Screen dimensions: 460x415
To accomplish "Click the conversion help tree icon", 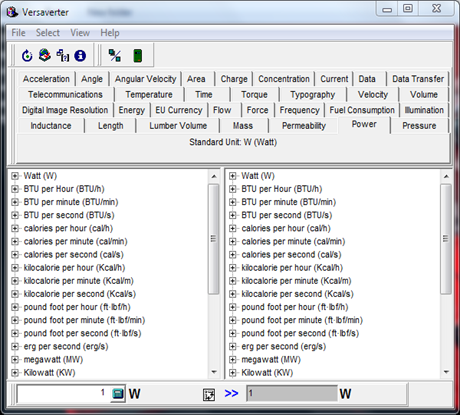I will pyautogui.click(x=62, y=55).
